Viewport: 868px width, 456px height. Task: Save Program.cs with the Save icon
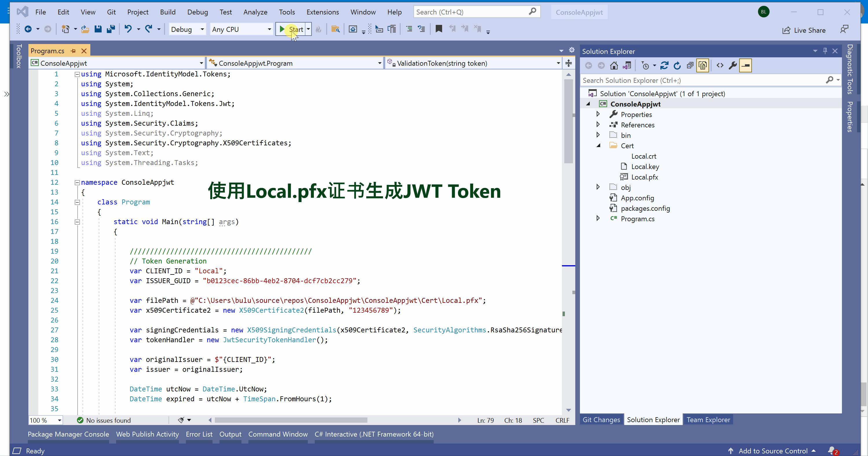tap(98, 29)
